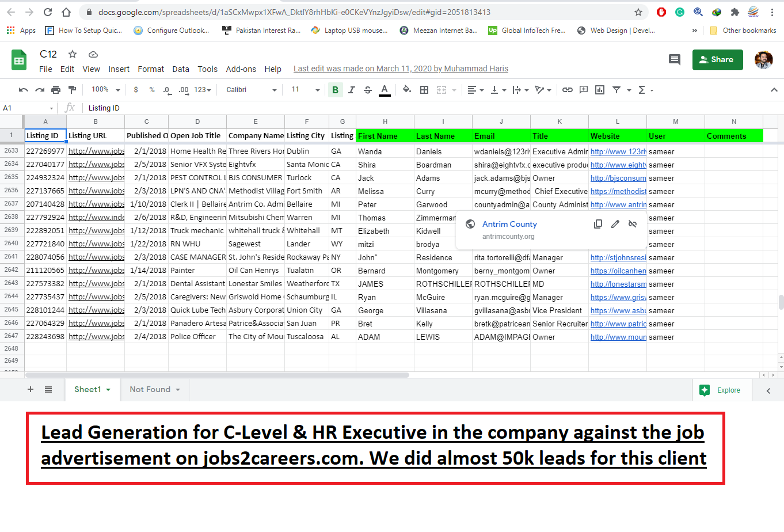Open the Data menu
Viewport: 784px width, 532px height.
tap(181, 69)
